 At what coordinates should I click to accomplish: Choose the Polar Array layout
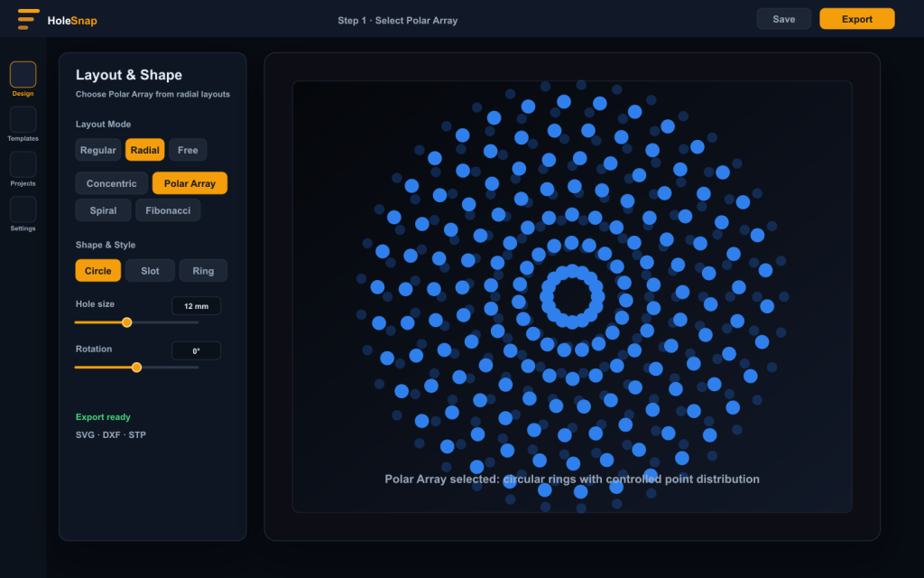189,183
